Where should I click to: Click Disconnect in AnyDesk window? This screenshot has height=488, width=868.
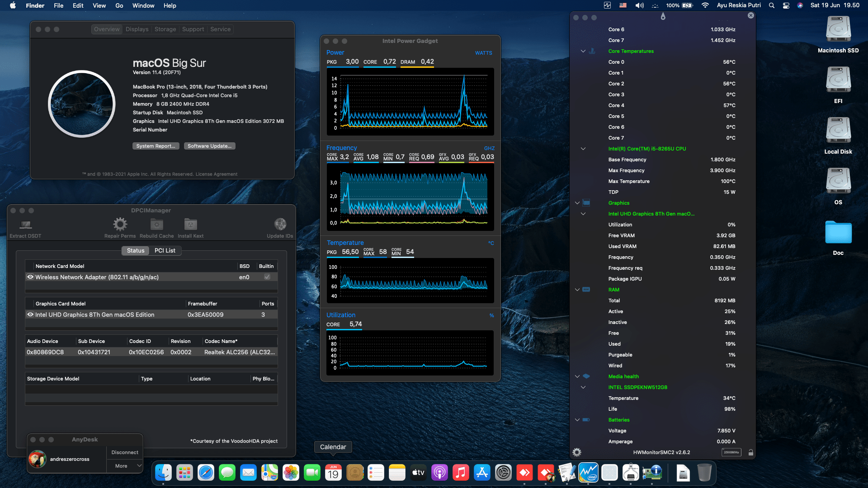(x=125, y=452)
